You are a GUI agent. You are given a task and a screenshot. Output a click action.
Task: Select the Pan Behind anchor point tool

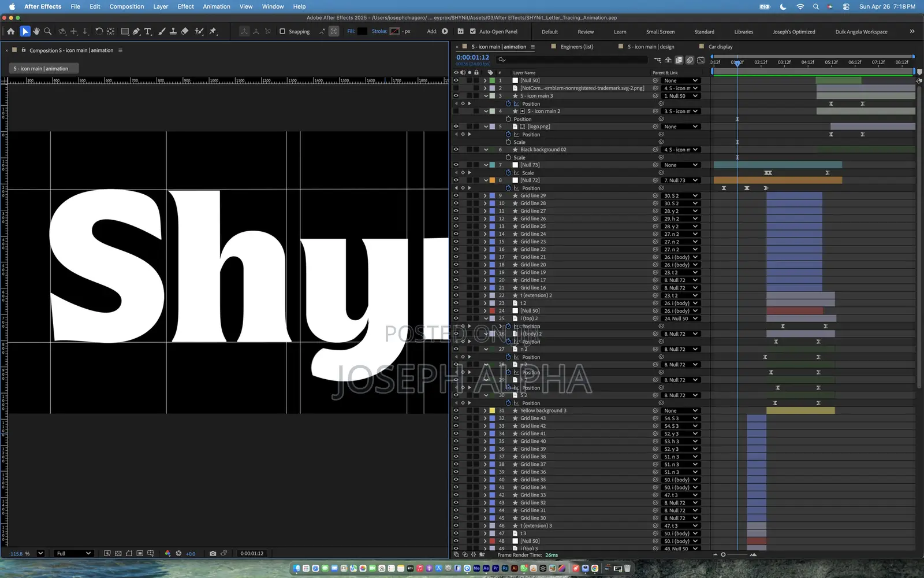pyautogui.click(x=110, y=31)
